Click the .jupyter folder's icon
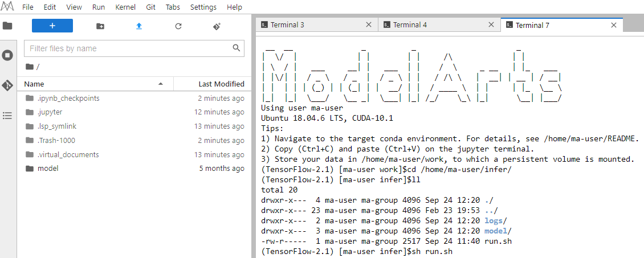This screenshot has width=644, height=258. coord(29,112)
